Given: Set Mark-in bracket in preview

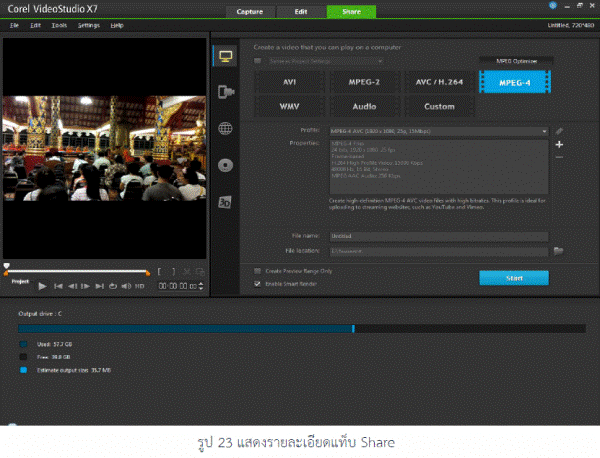Looking at the screenshot, I should tap(159, 272).
